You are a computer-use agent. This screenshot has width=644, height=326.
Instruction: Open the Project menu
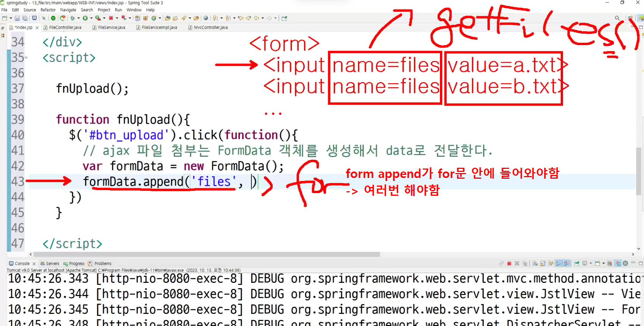104,10
